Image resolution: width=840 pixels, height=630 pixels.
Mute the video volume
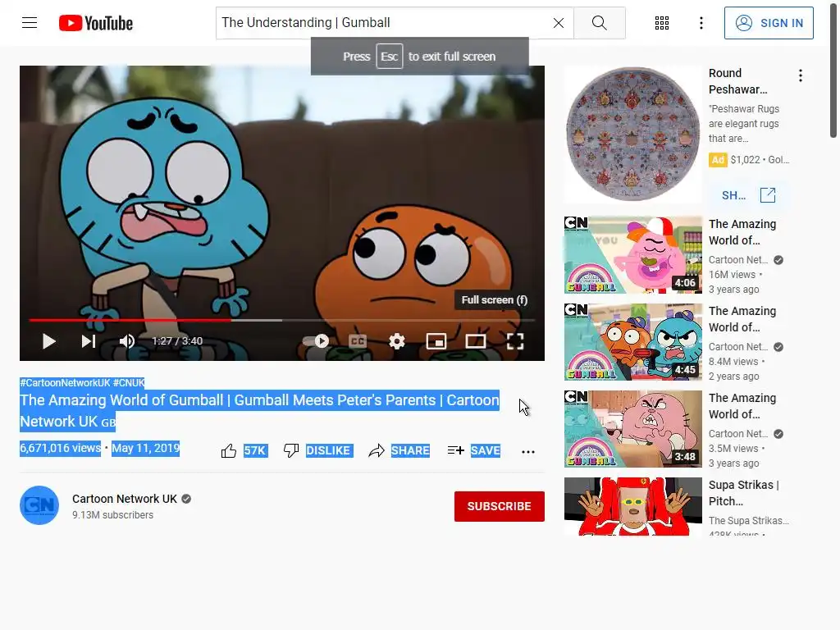pos(126,341)
